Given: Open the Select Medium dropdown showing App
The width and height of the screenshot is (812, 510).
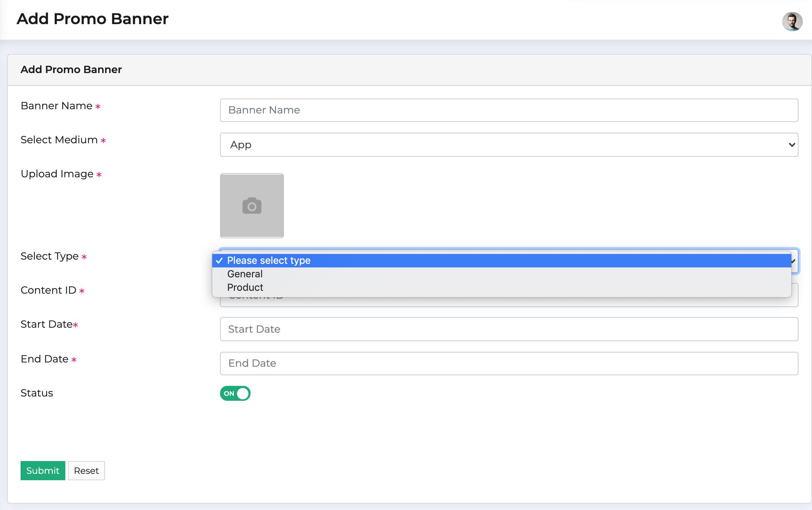Looking at the screenshot, I should [509, 145].
